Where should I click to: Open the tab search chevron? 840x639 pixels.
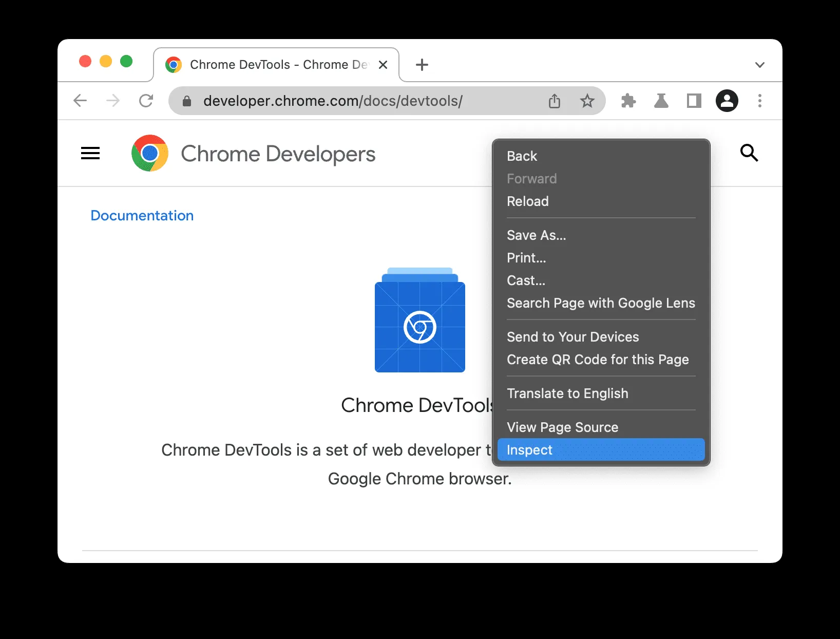(x=760, y=65)
